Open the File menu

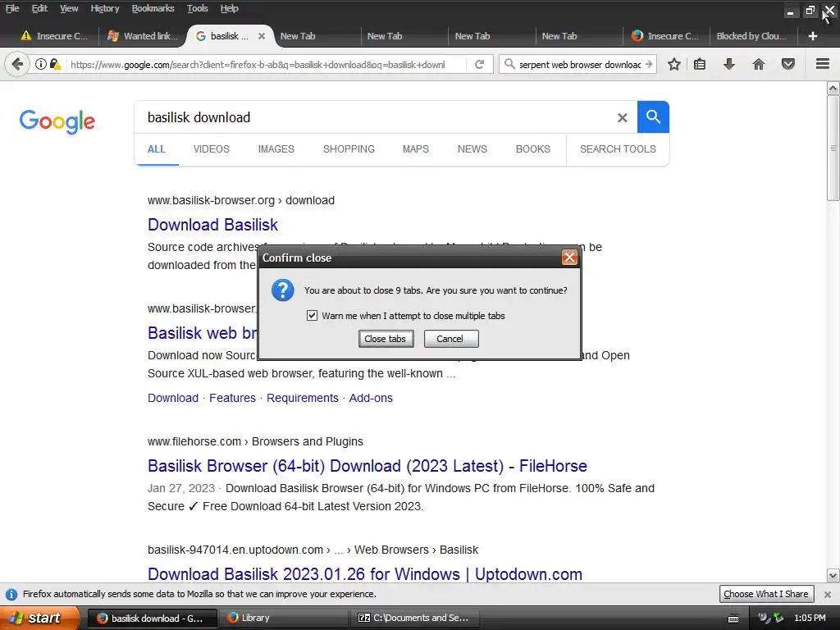tap(12, 8)
